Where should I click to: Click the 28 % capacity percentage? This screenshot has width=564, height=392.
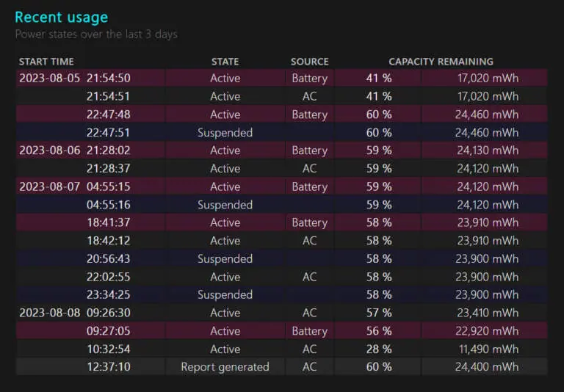pyautogui.click(x=379, y=349)
